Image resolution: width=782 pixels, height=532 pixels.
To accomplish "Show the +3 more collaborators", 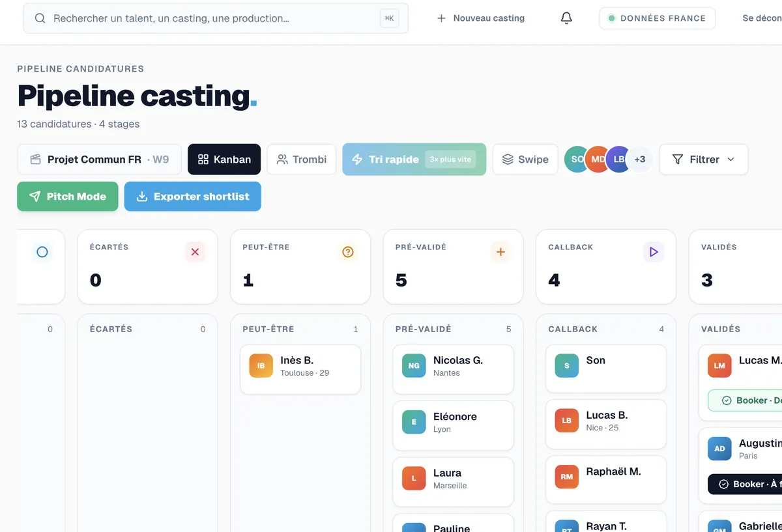I will 639,160.
